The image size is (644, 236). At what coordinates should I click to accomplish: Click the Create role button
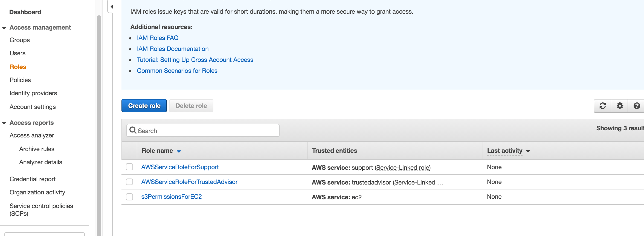click(x=144, y=106)
